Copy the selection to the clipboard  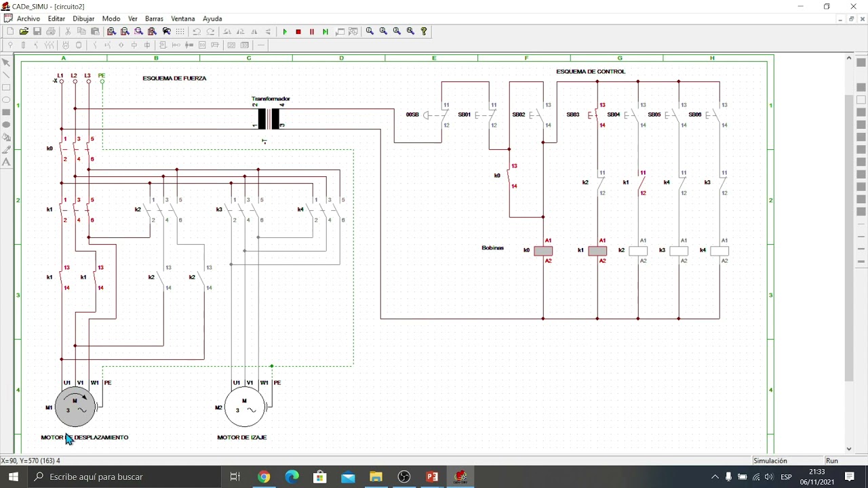tap(81, 31)
